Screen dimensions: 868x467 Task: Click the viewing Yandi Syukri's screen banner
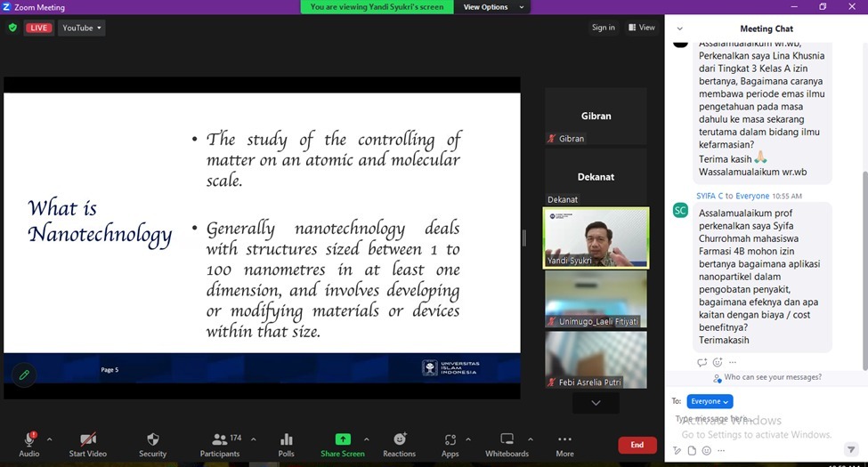pyautogui.click(x=377, y=7)
